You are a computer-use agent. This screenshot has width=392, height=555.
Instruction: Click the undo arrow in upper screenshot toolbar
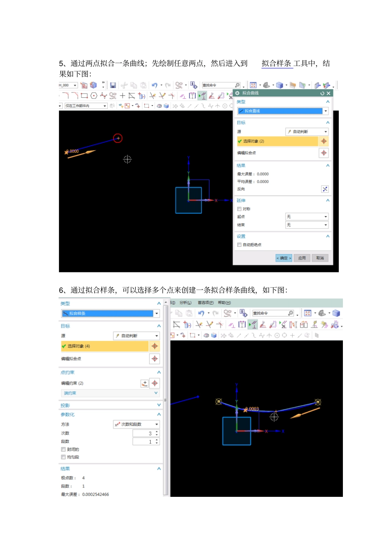point(154,85)
